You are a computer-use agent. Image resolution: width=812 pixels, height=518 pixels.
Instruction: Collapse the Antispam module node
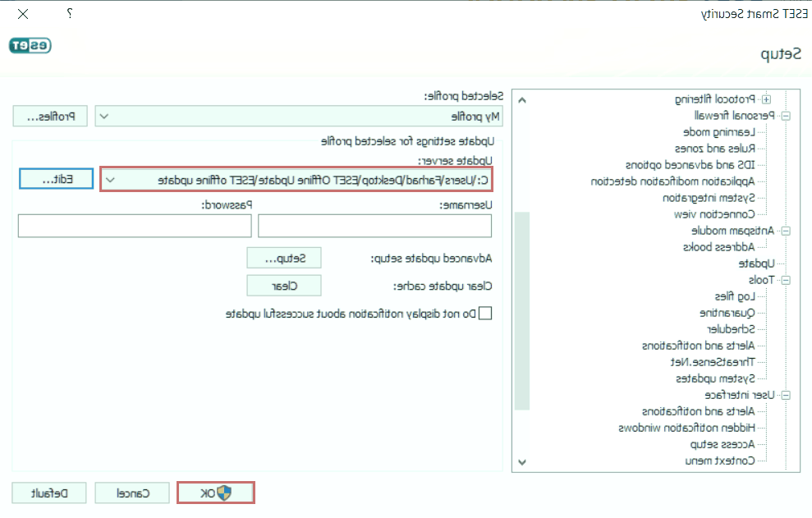pyautogui.click(x=785, y=231)
